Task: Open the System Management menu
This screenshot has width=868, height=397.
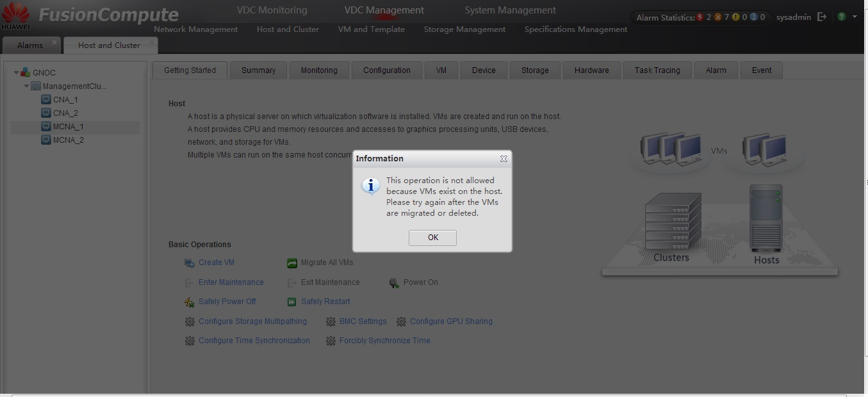Action: [x=510, y=10]
